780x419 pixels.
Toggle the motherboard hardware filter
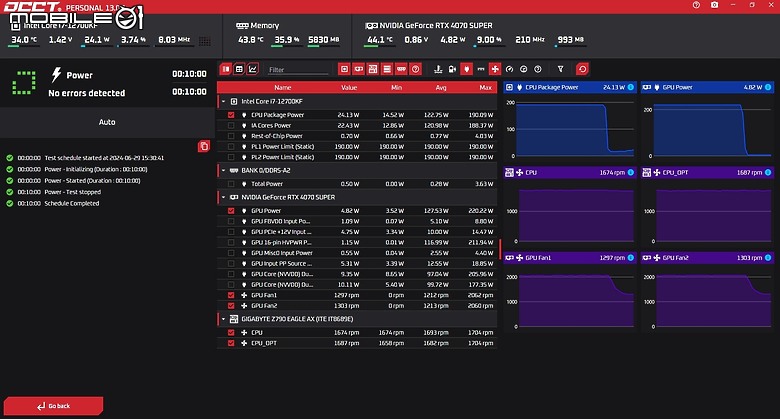(x=373, y=69)
